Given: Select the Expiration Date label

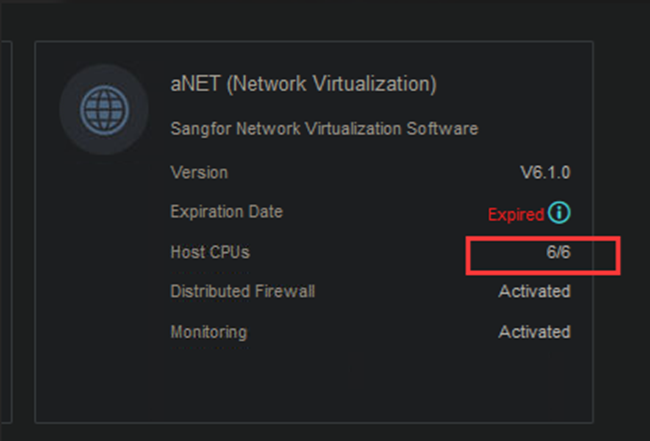Looking at the screenshot, I should [x=227, y=212].
